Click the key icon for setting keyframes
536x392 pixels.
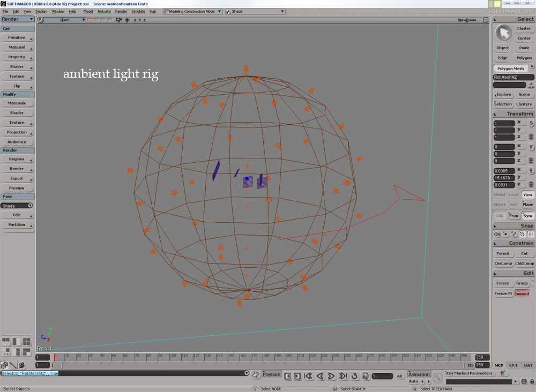tap(437, 378)
